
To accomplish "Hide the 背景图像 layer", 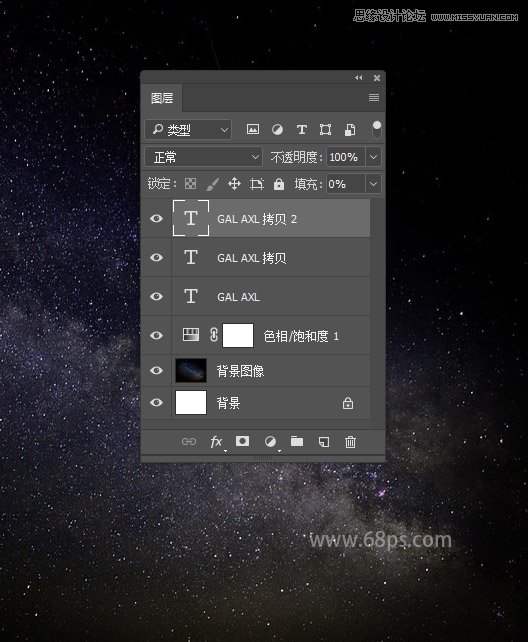I will tap(156, 371).
